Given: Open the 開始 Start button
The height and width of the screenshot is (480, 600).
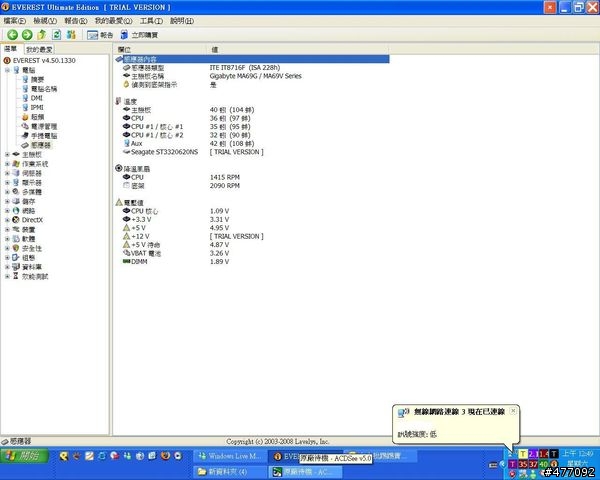Looking at the screenshot, I should tap(24, 456).
